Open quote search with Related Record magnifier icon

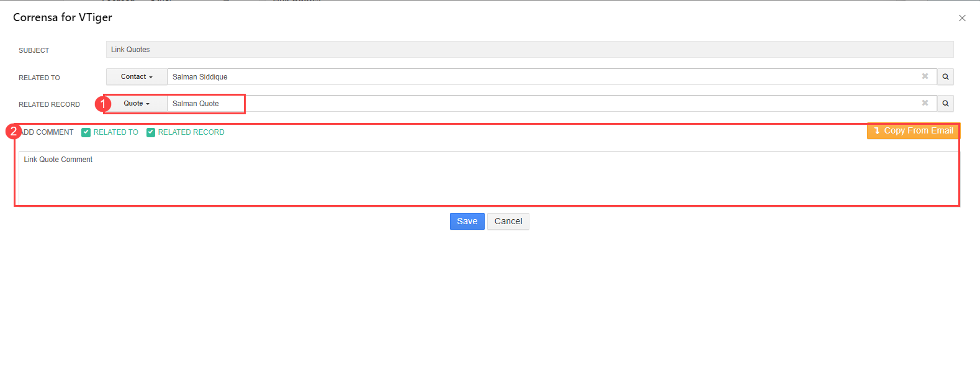[945, 103]
